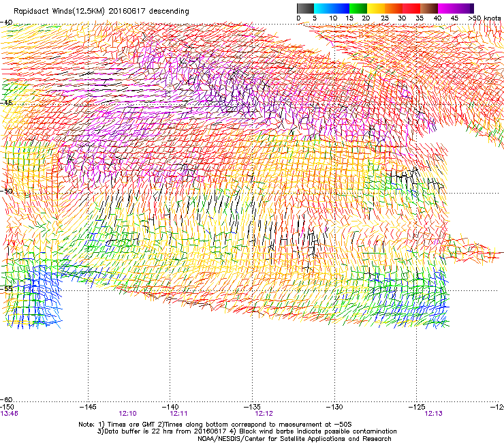Click the 12:12 time stamp
Screen dimensions: 504x443
264,414
